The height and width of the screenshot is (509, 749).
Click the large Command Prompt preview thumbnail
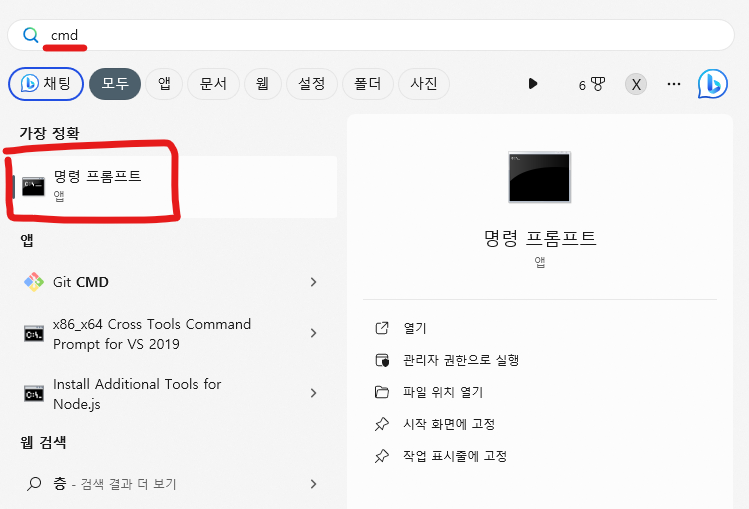coord(540,177)
